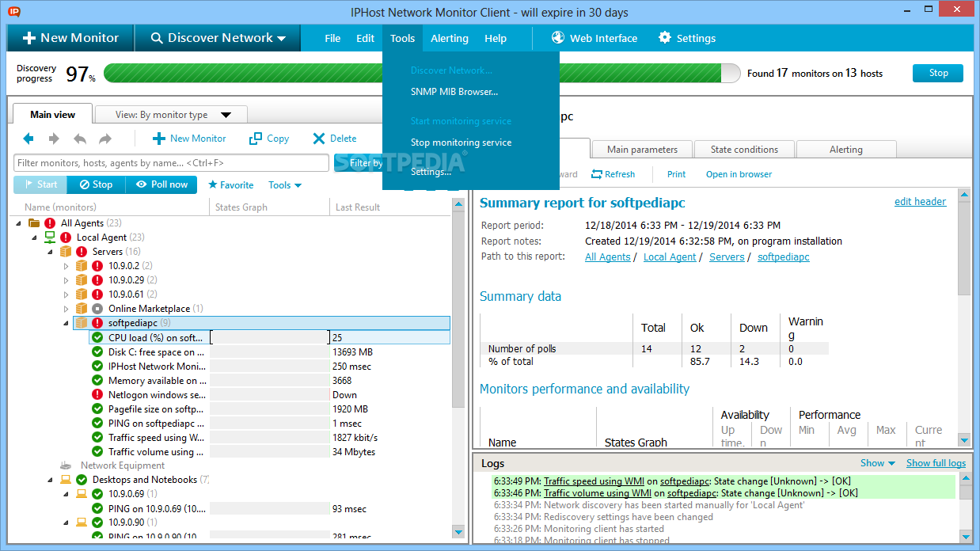Screen dimensions: 980x551
Task: Open the Help menu
Action: 496,38
